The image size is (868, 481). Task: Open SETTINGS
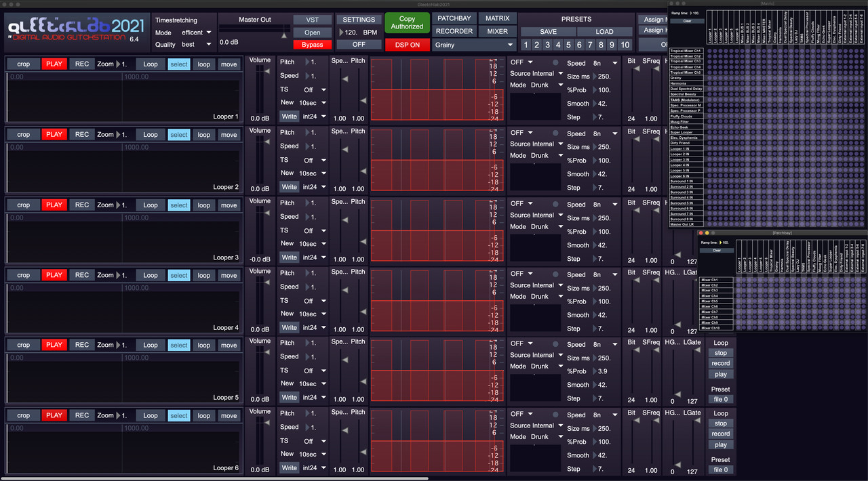[359, 20]
